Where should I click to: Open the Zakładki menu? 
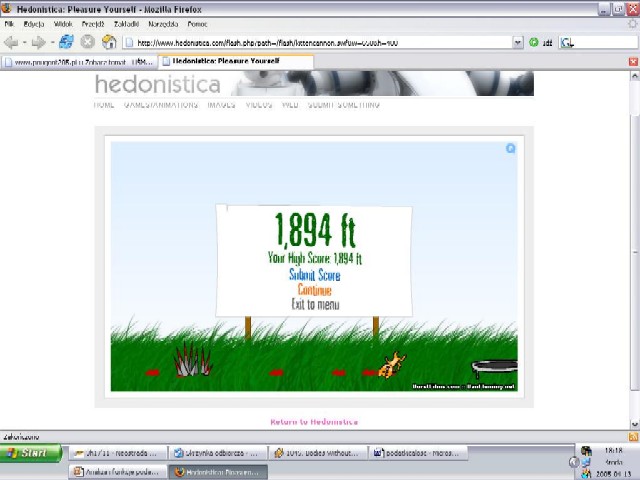point(126,23)
